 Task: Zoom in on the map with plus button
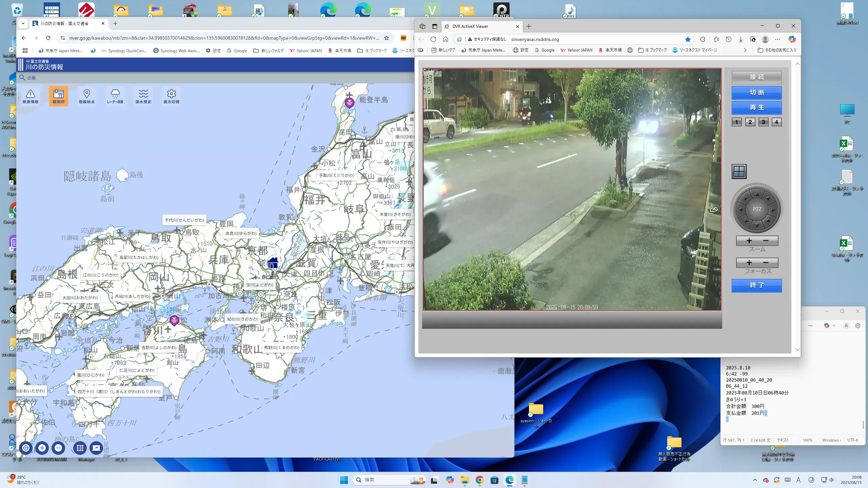pos(42,448)
